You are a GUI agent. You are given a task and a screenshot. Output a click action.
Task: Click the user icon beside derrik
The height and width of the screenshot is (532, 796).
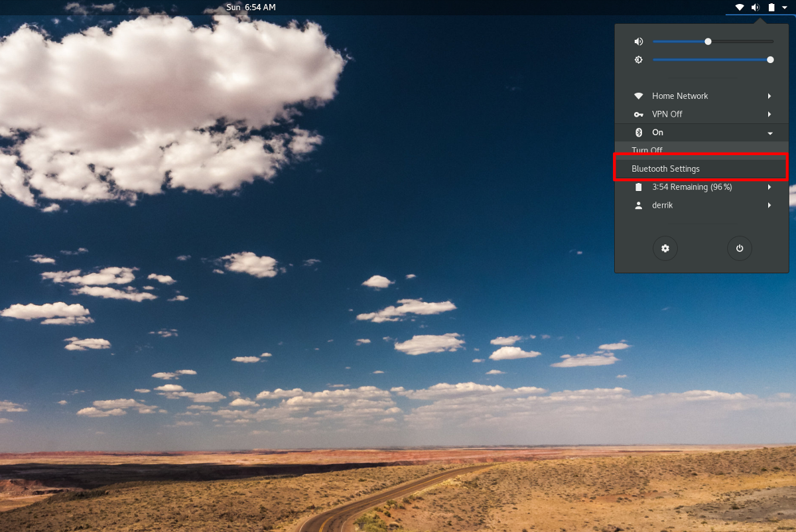click(639, 206)
